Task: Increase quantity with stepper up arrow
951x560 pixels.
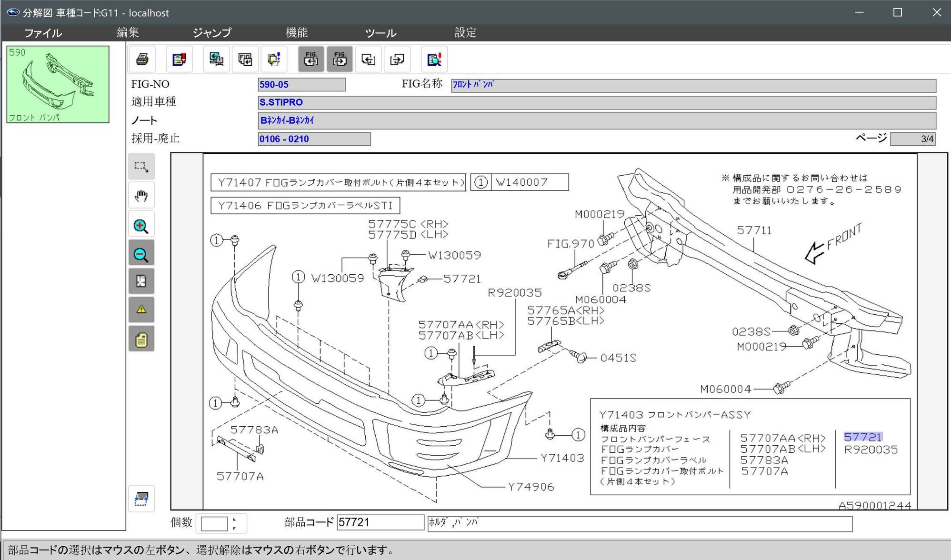Action: point(234,519)
